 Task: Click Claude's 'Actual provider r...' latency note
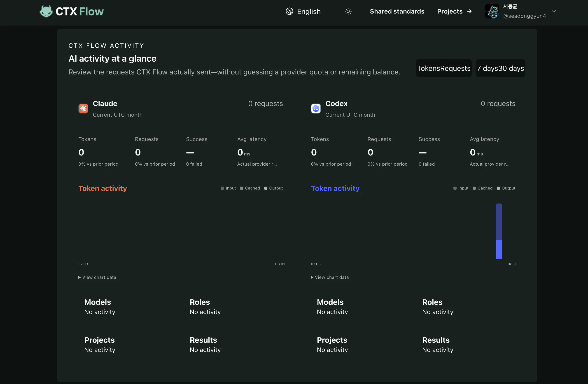(x=257, y=164)
